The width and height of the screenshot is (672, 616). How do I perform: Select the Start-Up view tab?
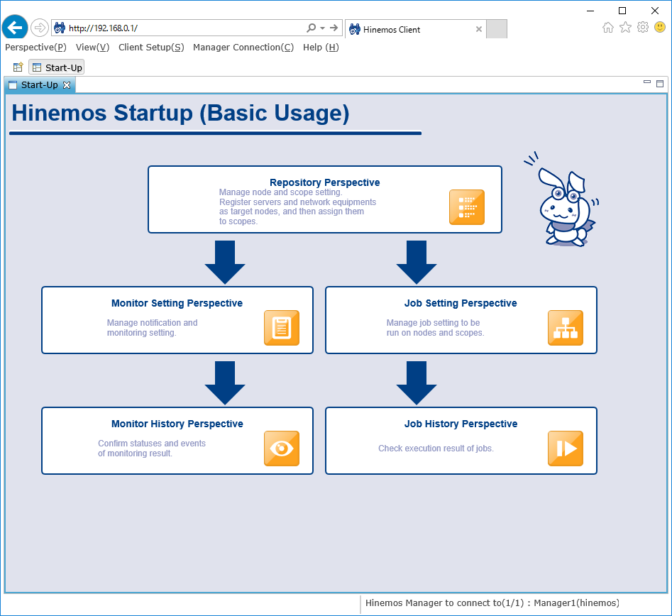coord(40,85)
